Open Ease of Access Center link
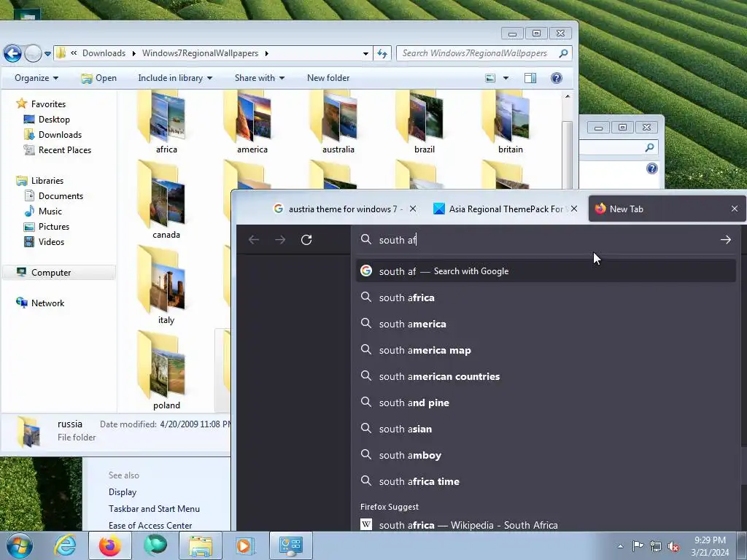Viewport: 747px width, 560px height. click(150, 525)
